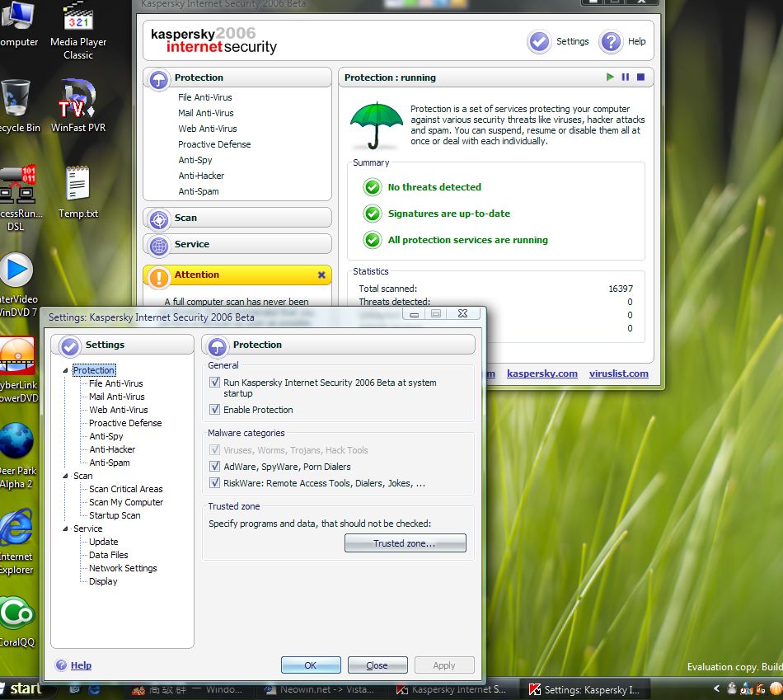Select Update in the Settings tree

103,542
